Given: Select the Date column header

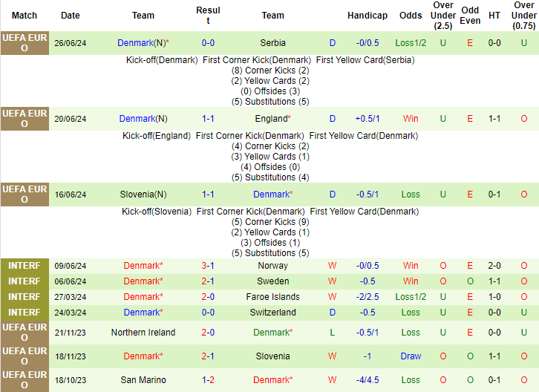Looking at the screenshot, I should [71, 16].
